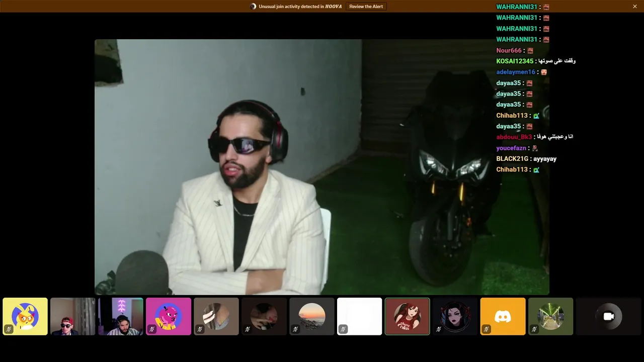Select the blank white participant tile
This screenshot has height=362, width=644.
[x=360, y=316]
